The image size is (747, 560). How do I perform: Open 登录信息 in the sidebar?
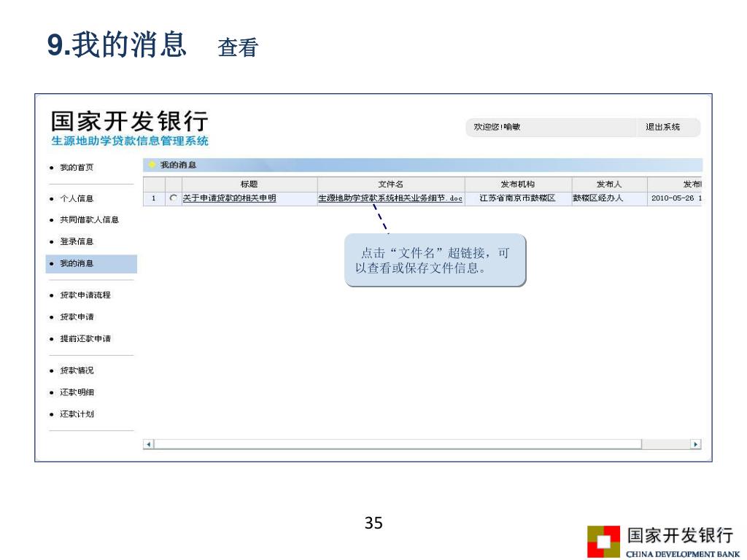[x=77, y=241]
